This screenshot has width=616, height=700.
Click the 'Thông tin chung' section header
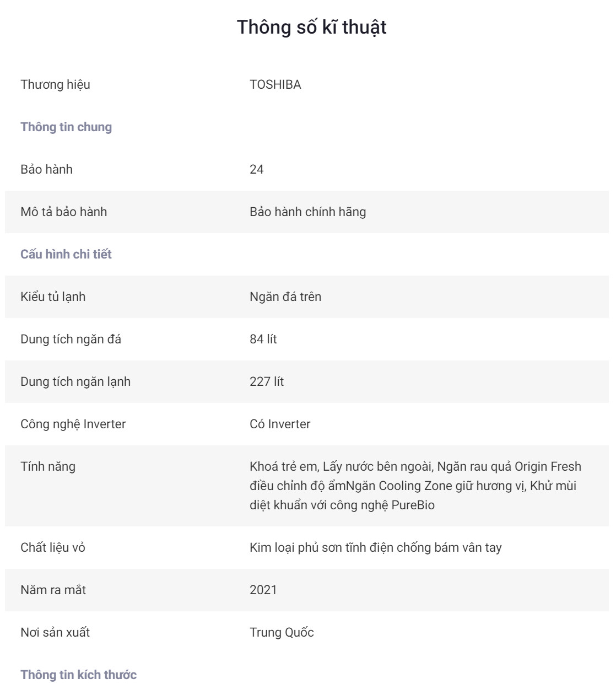[66, 127]
